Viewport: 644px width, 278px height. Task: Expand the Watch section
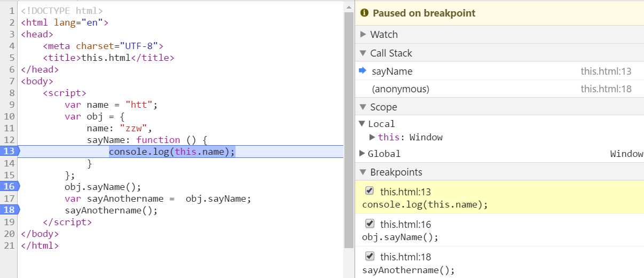click(364, 34)
